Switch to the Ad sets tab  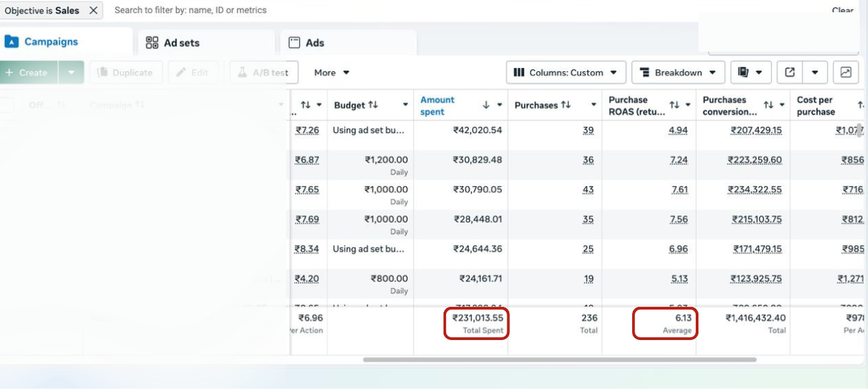tap(174, 43)
